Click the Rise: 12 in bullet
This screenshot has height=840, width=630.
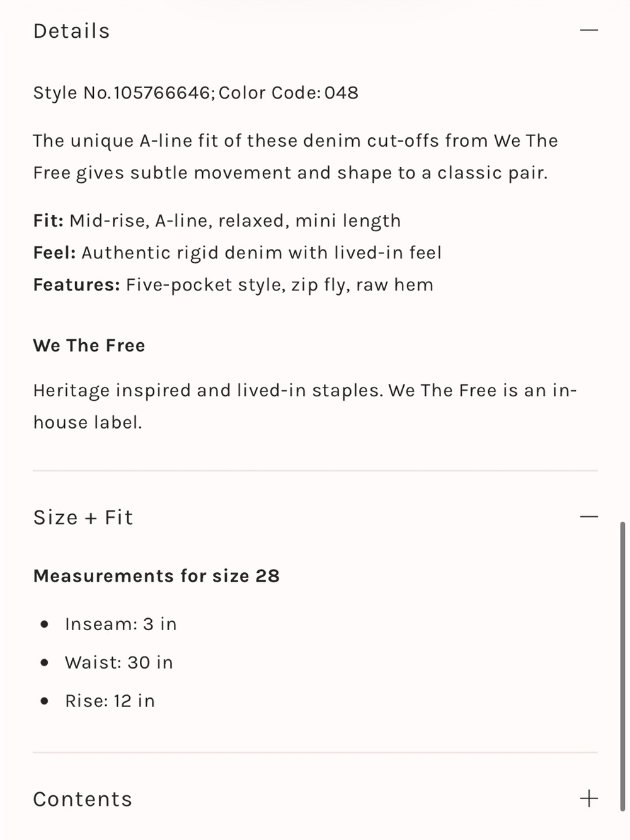(110, 701)
